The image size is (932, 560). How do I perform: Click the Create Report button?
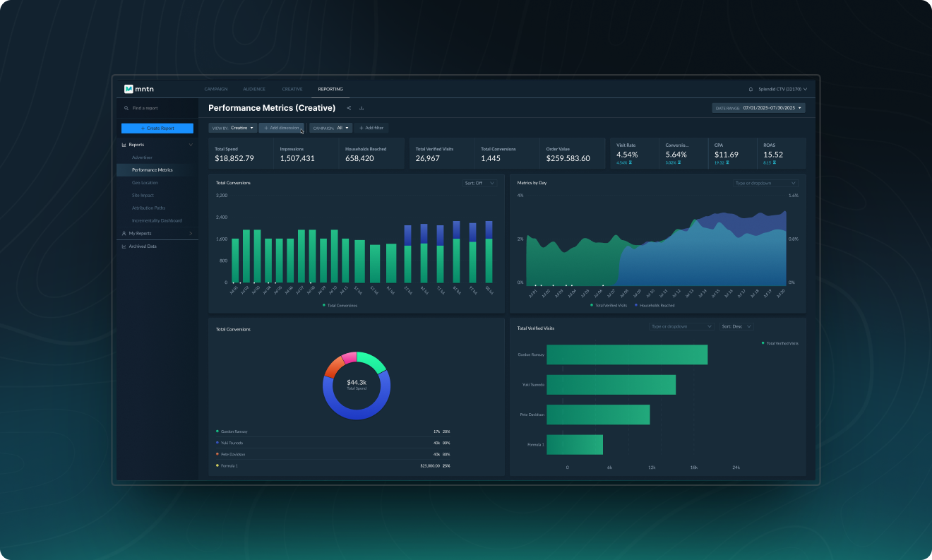click(x=157, y=128)
